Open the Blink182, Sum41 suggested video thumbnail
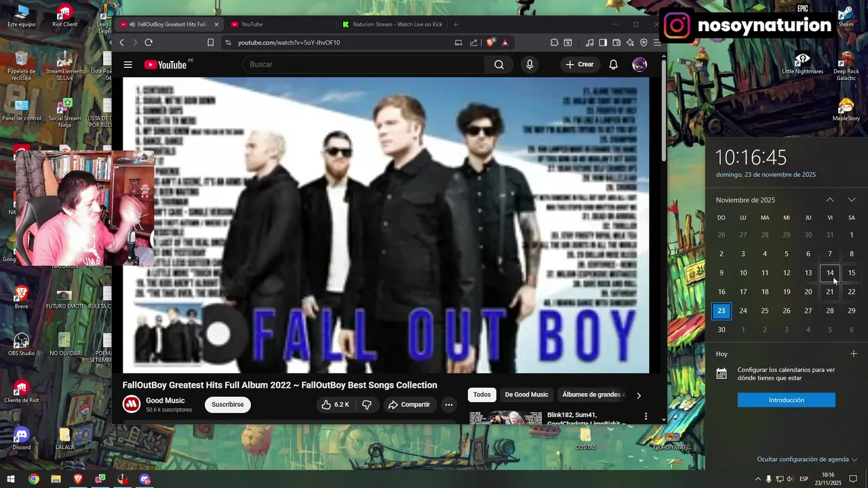Screen dimensions: 868x488 [x=507, y=418]
